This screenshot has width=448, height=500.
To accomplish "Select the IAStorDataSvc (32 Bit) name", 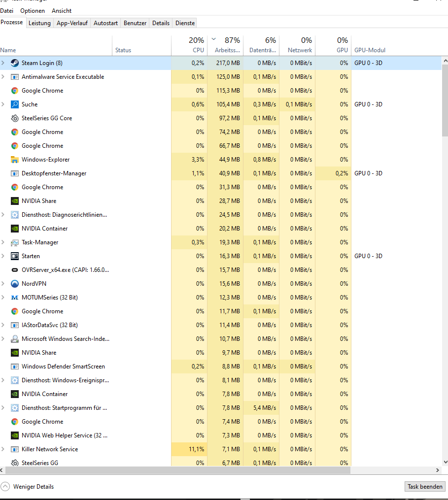I will click(x=50, y=325).
